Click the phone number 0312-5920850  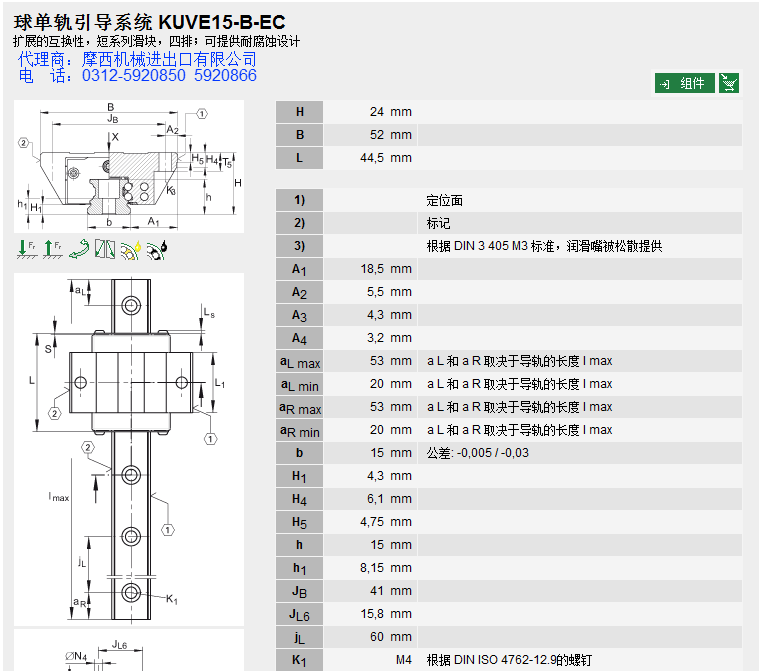[x=134, y=76]
